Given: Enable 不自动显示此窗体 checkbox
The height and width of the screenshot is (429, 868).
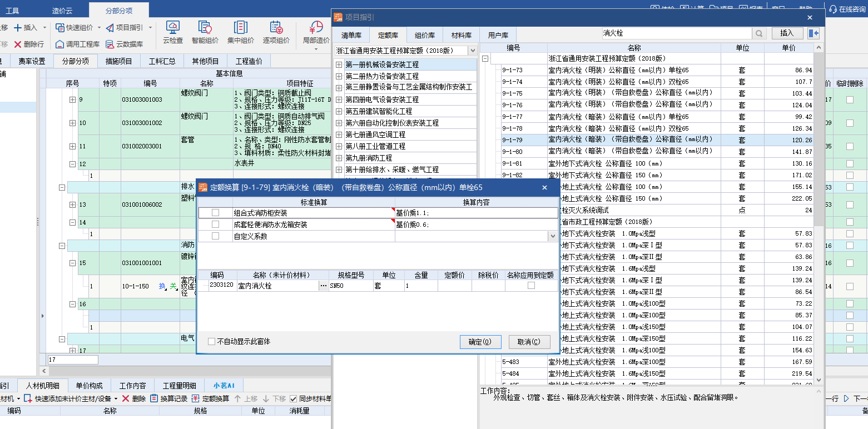Looking at the screenshot, I should coord(211,341).
